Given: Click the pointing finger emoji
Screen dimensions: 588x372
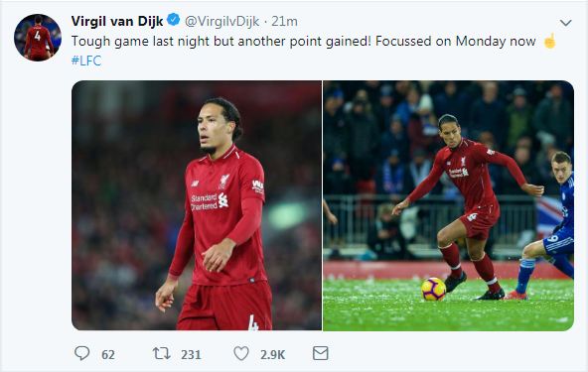Looking at the screenshot, I should 549,41.
